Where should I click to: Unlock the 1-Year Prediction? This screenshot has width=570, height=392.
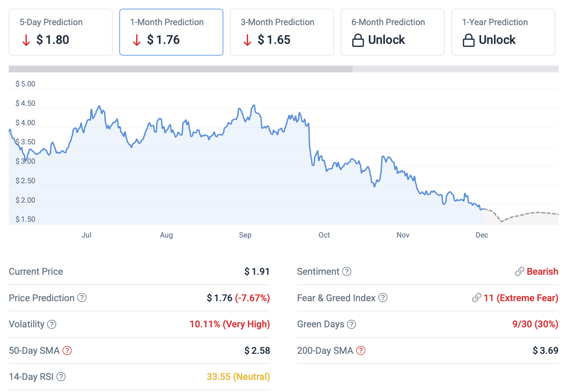pyautogui.click(x=503, y=32)
